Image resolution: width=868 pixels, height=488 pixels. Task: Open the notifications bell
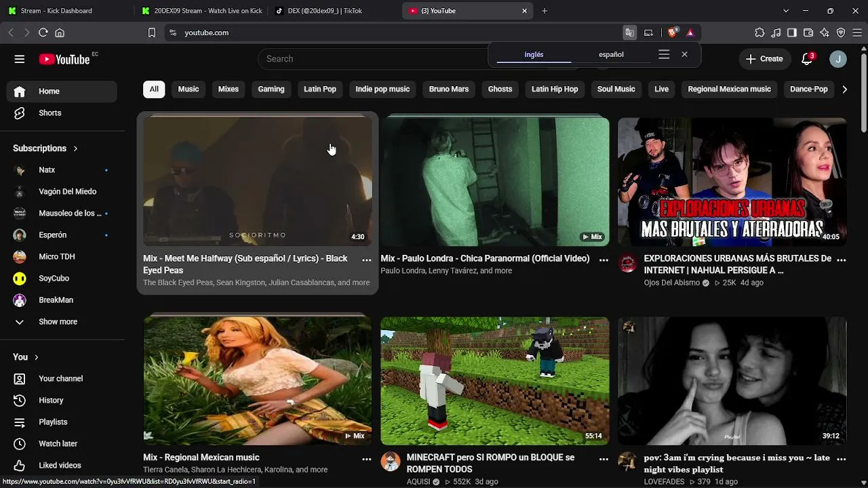coord(807,59)
